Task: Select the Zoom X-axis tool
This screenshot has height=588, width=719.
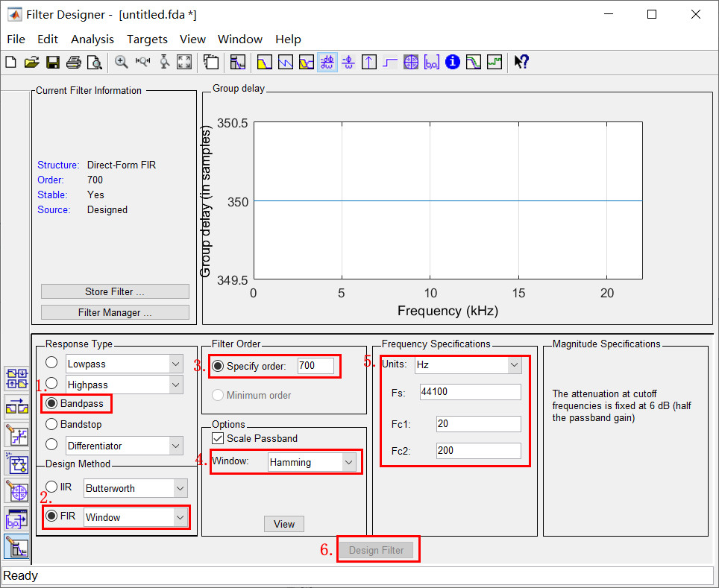Action: [142, 62]
